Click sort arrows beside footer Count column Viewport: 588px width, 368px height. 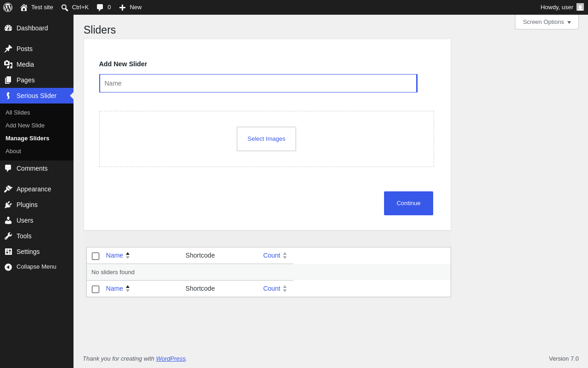tap(285, 288)
